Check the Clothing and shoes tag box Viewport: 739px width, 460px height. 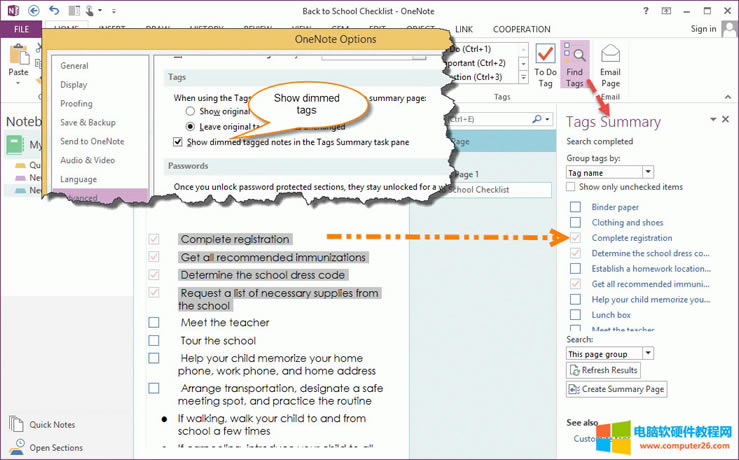click(x=575, y=222)
